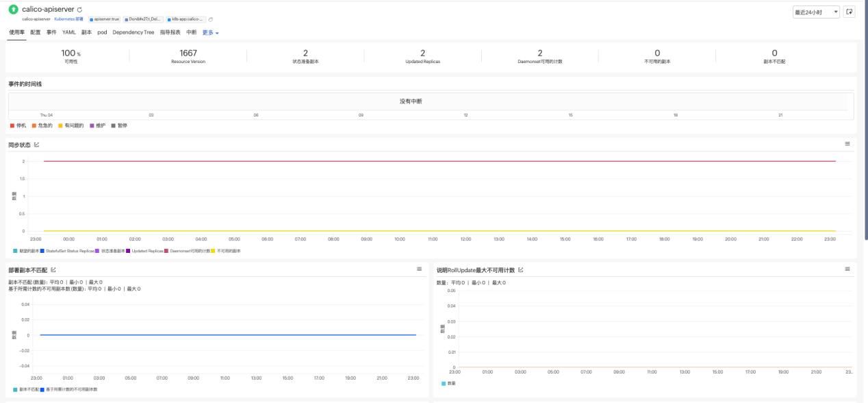Open the 部署副本不匹配 chart hamburger menu
This screenshot has height=403, width=868.
(x=419, y=269)
